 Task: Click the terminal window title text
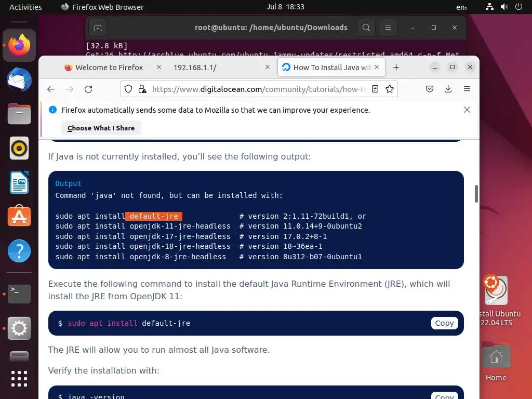[x=271, y=28]
